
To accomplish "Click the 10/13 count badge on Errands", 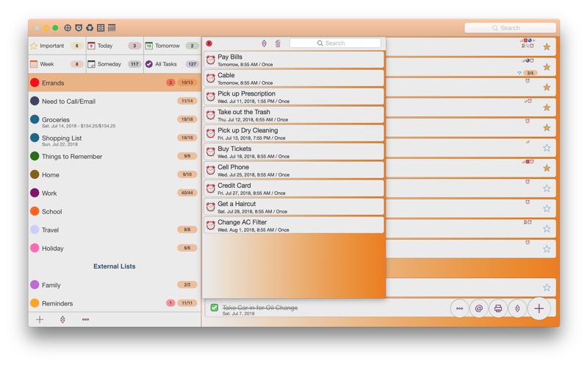I will coord(187,82).
